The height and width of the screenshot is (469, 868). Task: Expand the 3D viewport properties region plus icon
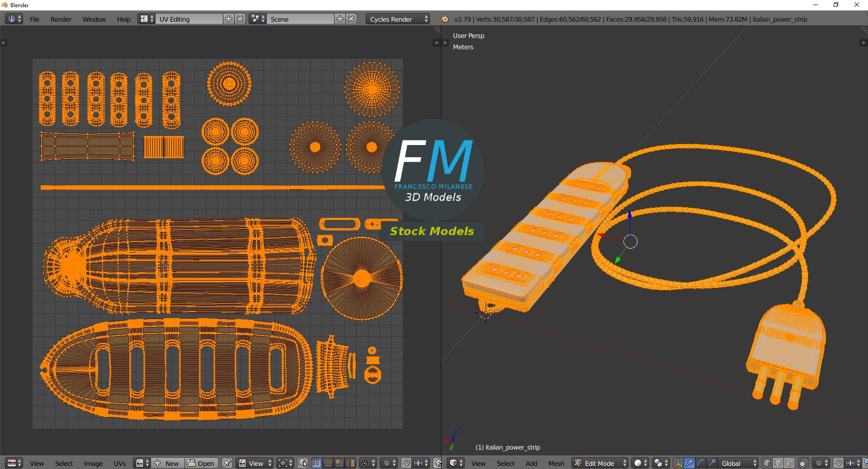pyautogui.click(x=863, y=43)
